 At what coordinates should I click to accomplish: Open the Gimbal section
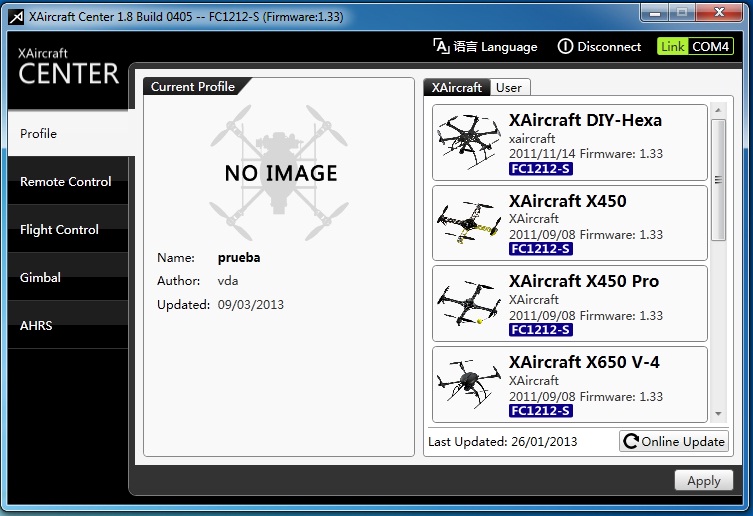click(x=68, y=277)
